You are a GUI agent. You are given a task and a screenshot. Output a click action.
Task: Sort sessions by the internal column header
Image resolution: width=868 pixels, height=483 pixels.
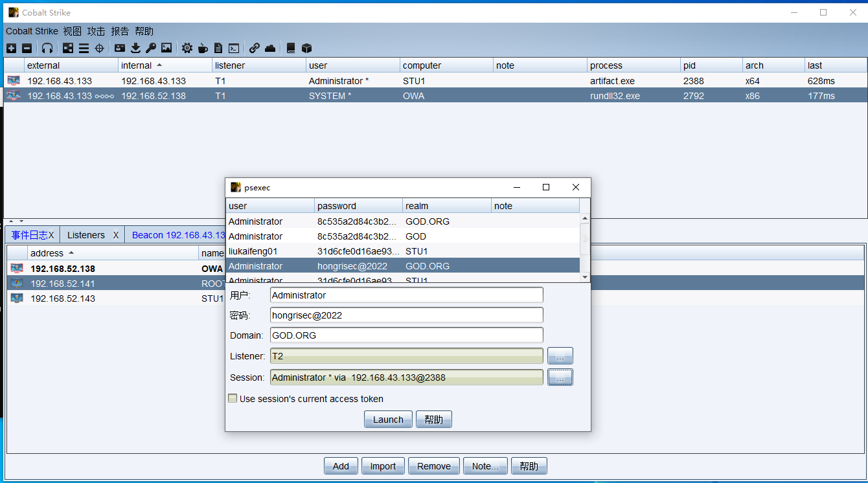point(166,65)
